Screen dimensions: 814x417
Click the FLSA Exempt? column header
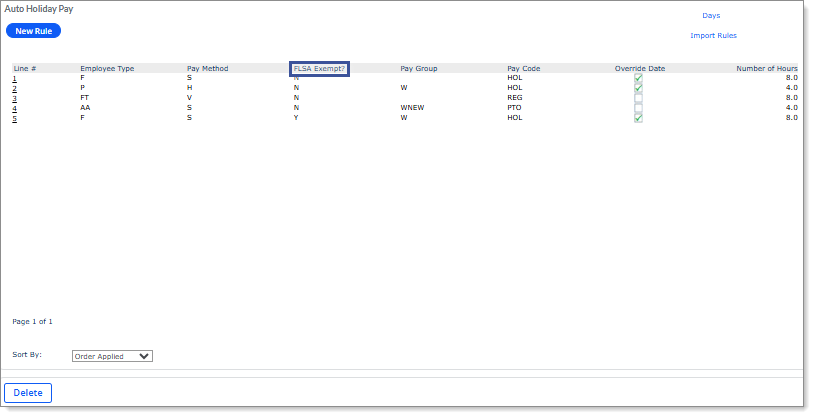tap(319, 69)
